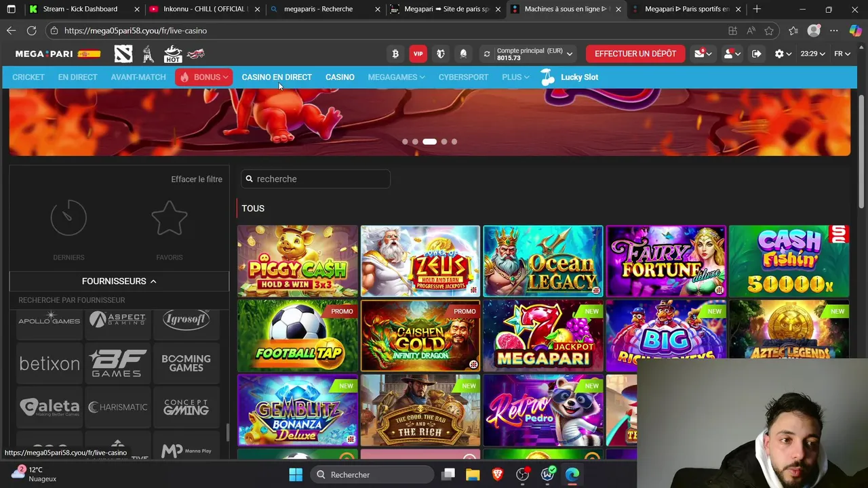The width and height of the screenshot is (868, 488).
Task: Click EFFECTUER UN DÉPÔT button
Action: [x=635, y=54]
